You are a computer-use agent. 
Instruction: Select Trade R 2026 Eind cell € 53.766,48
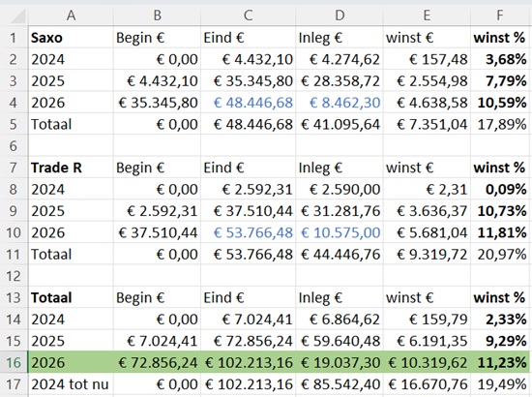click(x=248, y=232)
